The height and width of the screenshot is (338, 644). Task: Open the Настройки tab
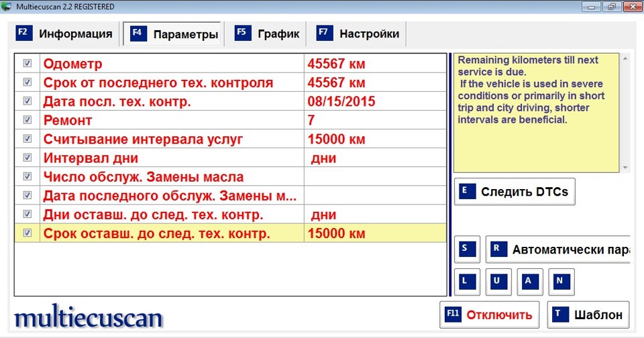coord(358,34)
